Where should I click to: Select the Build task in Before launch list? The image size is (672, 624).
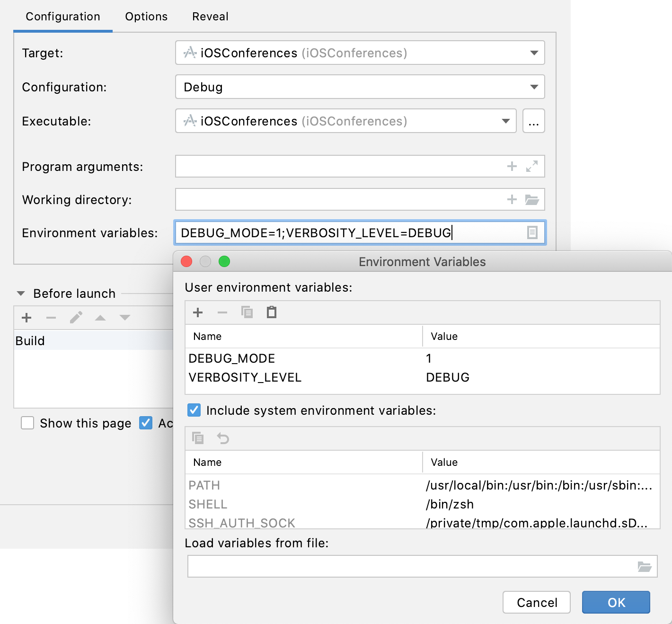[x=93, y=340]
